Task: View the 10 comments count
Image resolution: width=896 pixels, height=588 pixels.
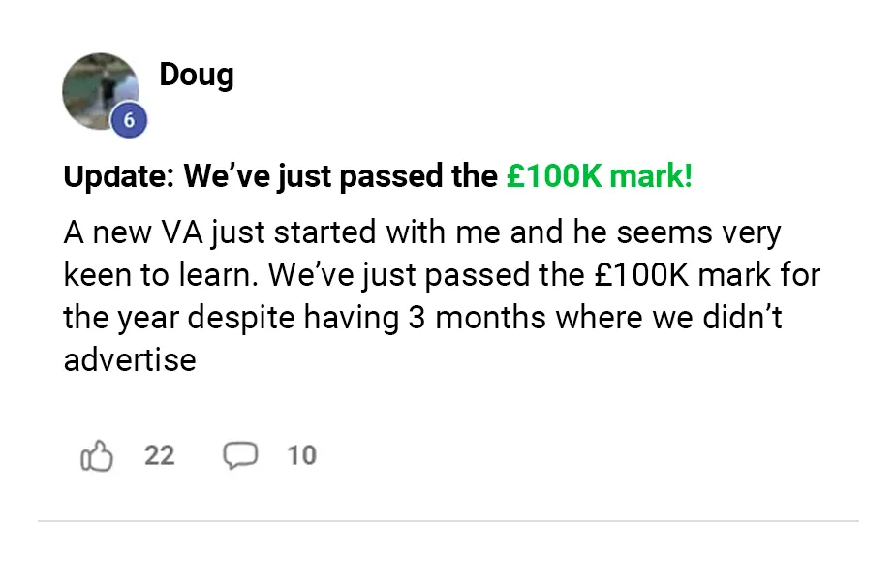Action: (301, 455)
